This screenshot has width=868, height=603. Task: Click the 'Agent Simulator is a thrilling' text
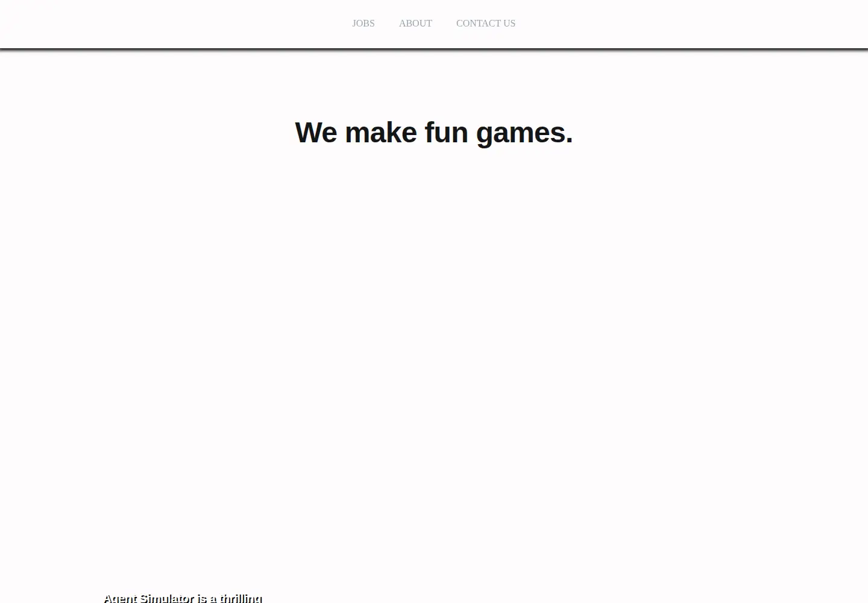[x=183, y=598]
